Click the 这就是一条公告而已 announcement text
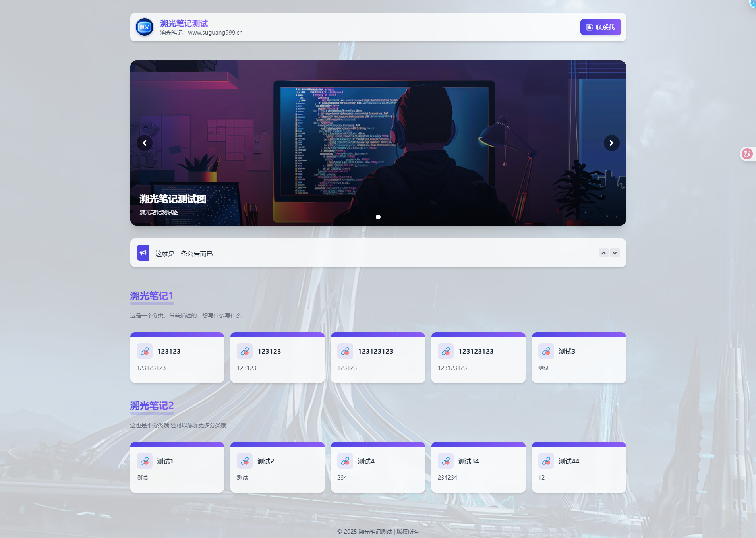The width and height of the screenshot is (756, 538). point(184,254)
